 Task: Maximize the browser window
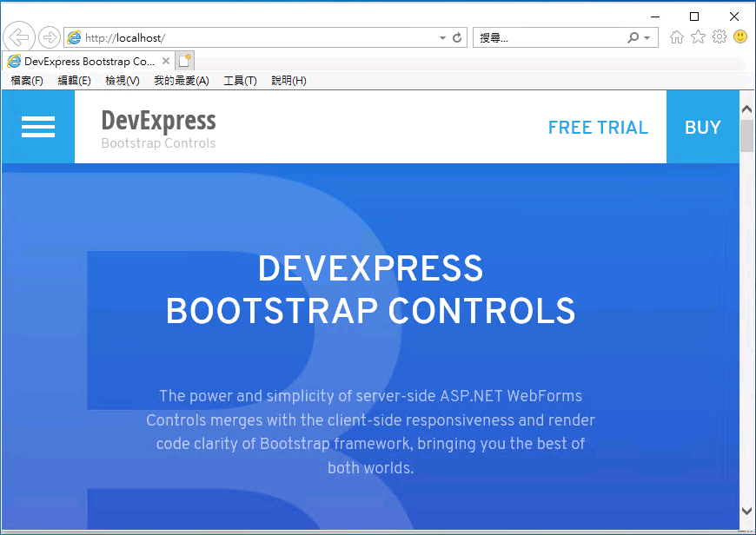(694, 17)
